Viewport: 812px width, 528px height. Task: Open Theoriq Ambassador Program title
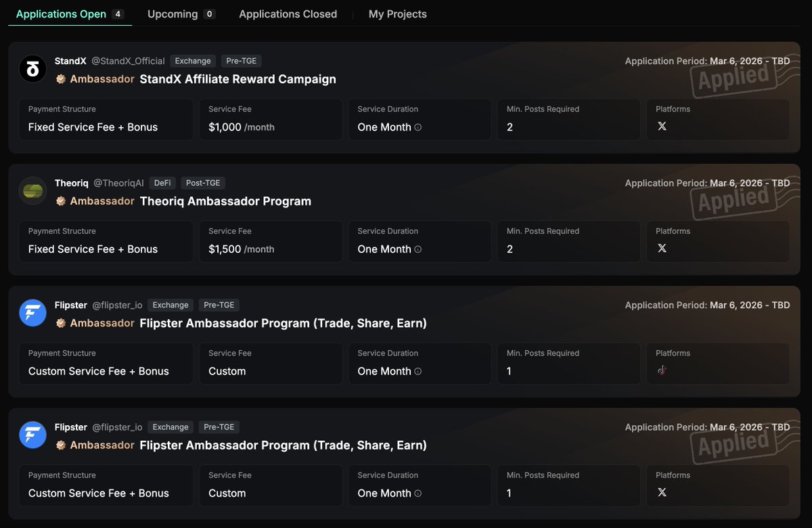pos(225,201)
